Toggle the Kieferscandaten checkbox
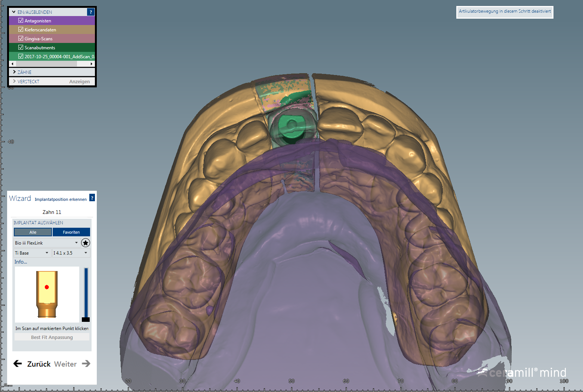The image size is (583, 392). pos(21,29)
